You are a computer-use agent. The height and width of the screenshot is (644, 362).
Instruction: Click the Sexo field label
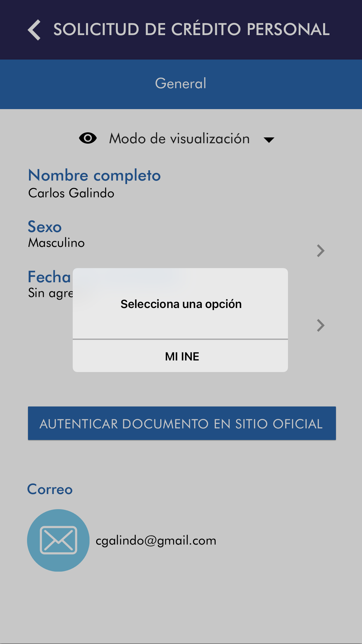44,227
